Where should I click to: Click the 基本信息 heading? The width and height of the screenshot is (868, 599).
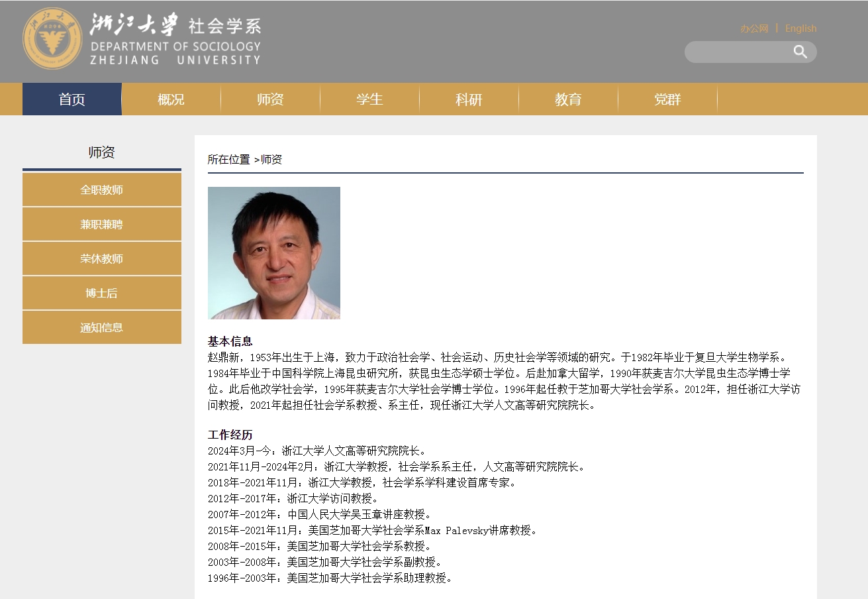pos(230,342)
